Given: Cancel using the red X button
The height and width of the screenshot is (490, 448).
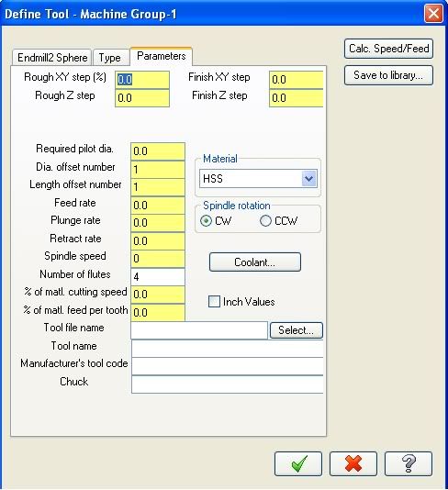Looking at the screenshot, I should [x=353, y=463].
